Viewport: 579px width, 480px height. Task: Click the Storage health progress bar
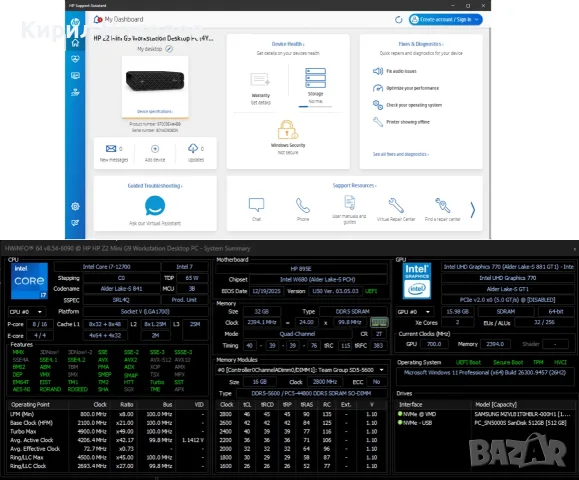click(x=315, y=106)
